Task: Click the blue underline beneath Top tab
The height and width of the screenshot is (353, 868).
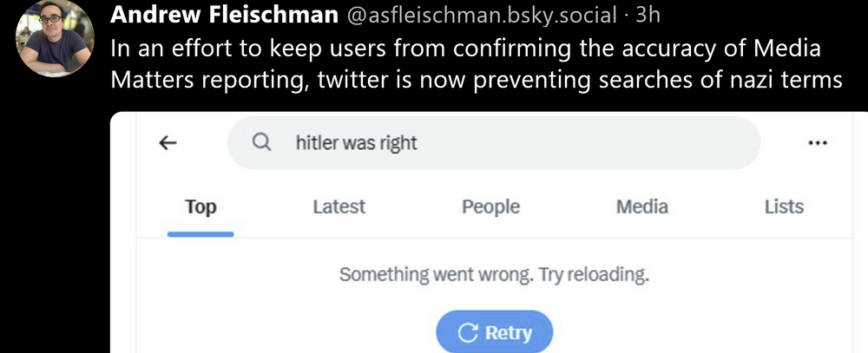Action: [201, 233]
